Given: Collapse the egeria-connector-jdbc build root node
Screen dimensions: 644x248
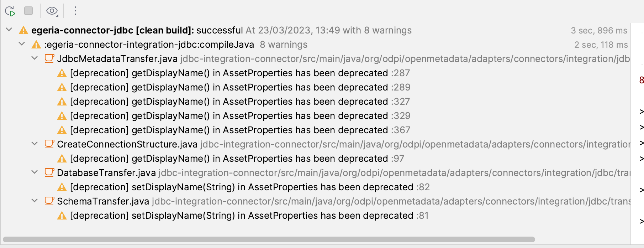Looking at the screenshot, I should click(9, 30).
